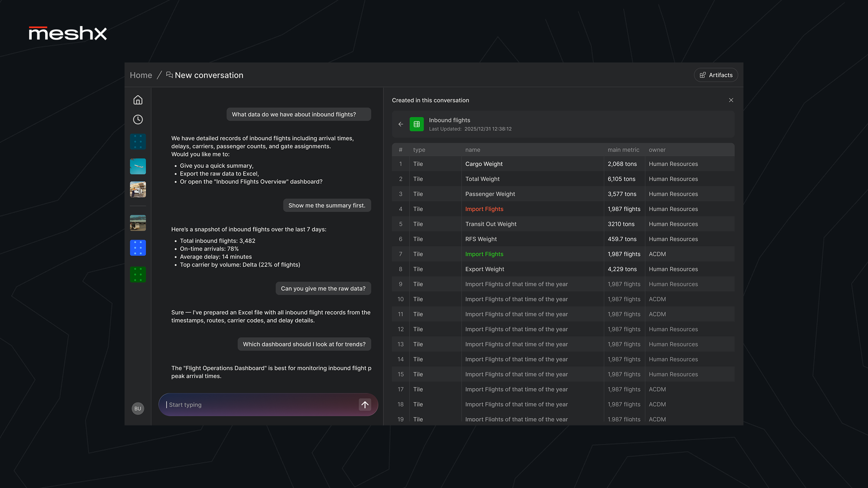Screen dimensions: 868x488
Task: Click the 'What data do we have' message bubble
Action: coord(299,115)
